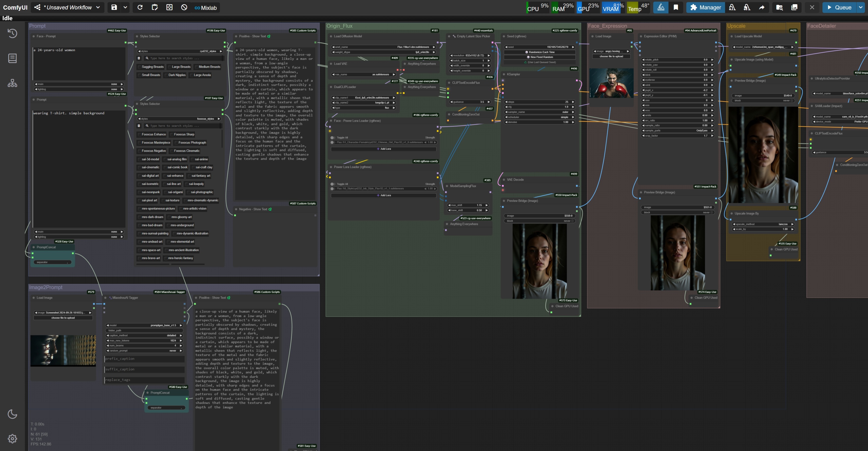Open the save options dropdown arrow
Viewport: 868px width, 451px height.
click(125, 7)
